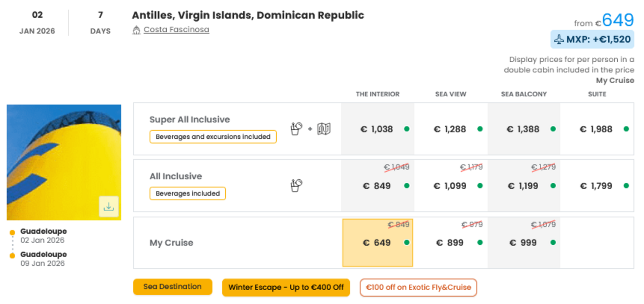Image resolution: width=644 pixels, height=304 pixels.
Task: Click the airplane icon in MXP badge
Action: tap(559, 40)
